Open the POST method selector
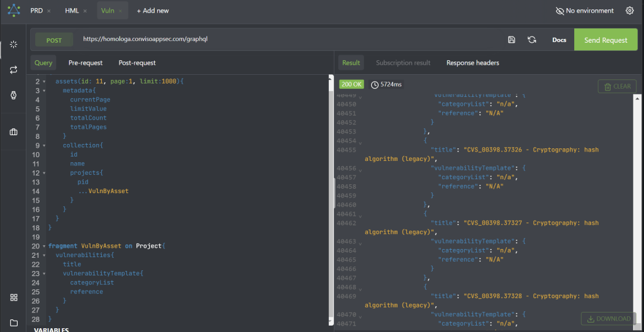 tap(54, 40)
